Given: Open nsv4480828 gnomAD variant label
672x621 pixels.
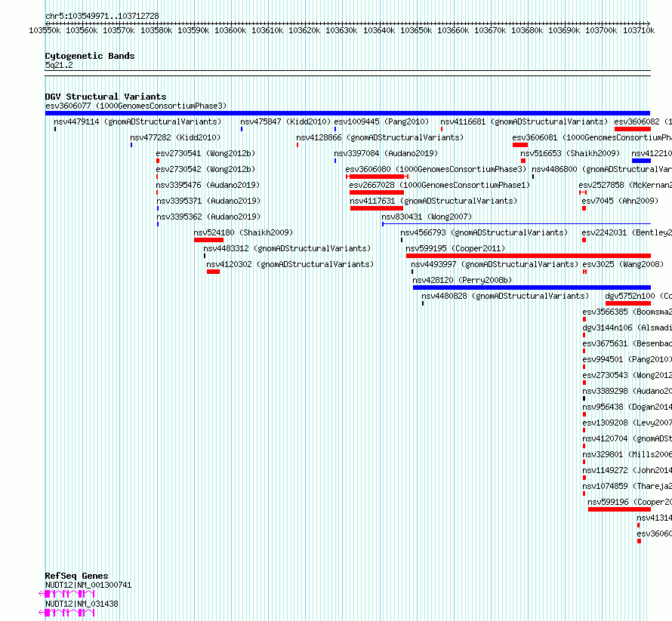Looking at the screenshot, I should [505, 296].
